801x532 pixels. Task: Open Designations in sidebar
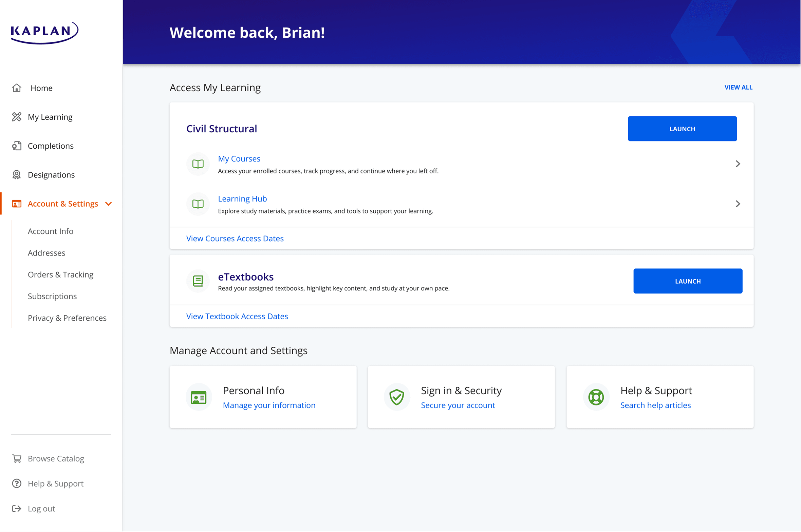click(51, 175)
